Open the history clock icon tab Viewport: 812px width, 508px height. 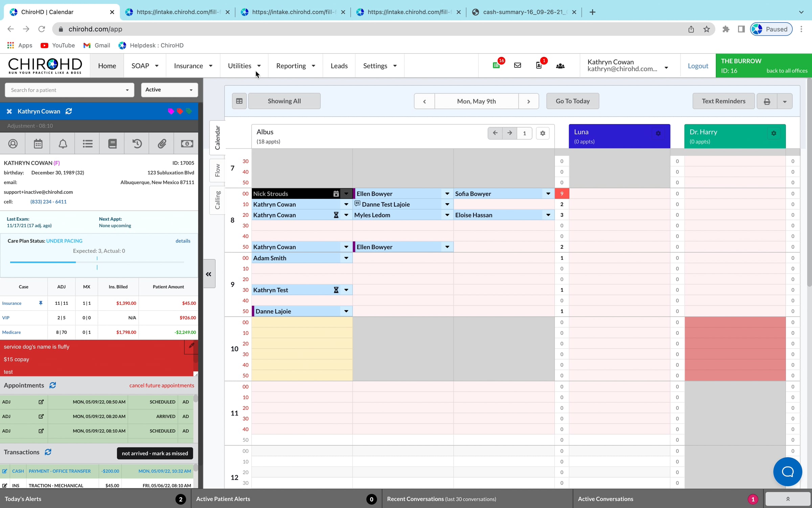(x=137, y=144)
